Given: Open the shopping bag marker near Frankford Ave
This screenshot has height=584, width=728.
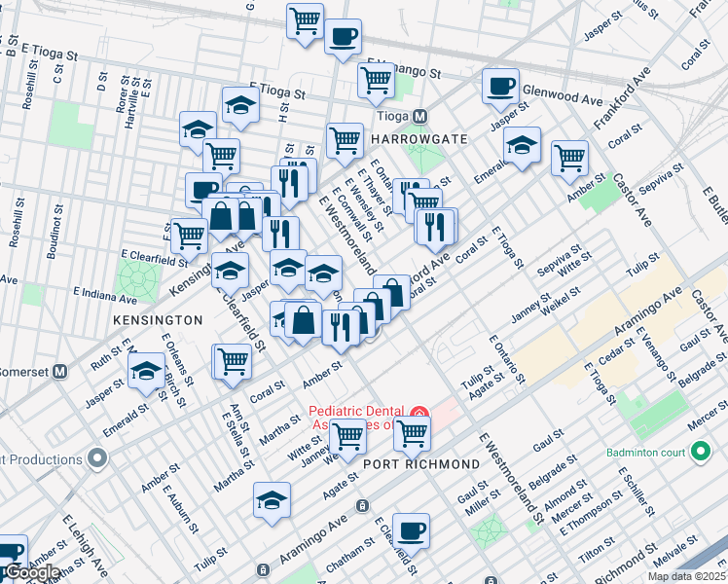Looking at the screenshot, I should click(x=391, y=292).
